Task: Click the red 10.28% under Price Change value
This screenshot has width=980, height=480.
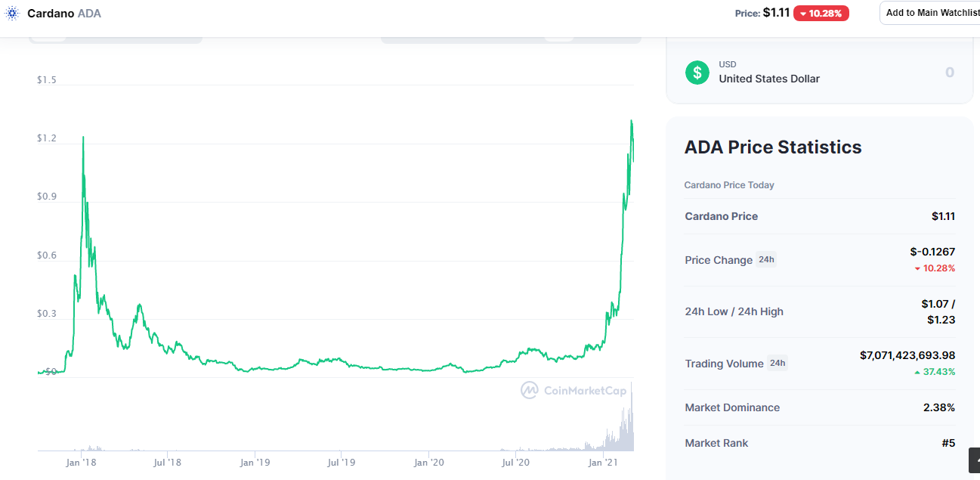Action: click(935, 268)
